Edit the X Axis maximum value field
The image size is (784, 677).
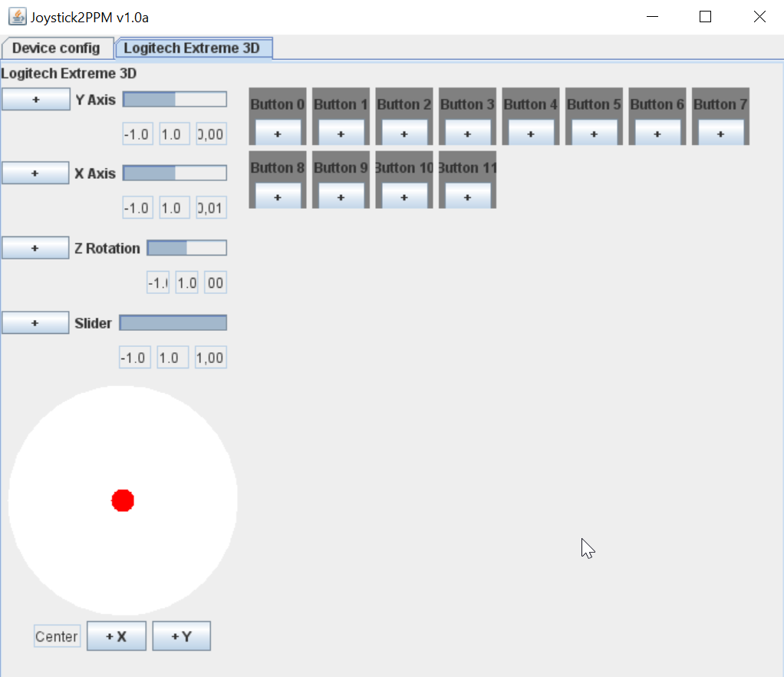(174, 208)
